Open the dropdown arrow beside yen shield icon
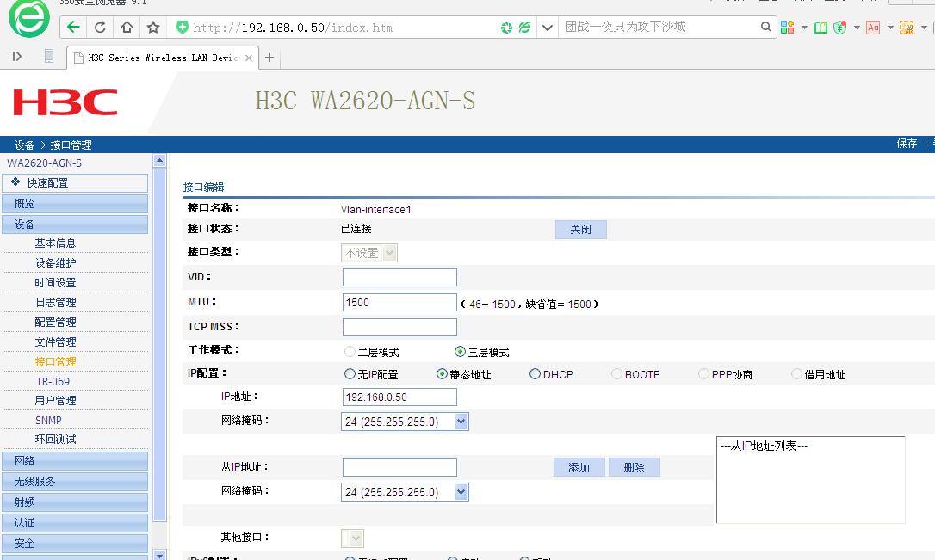The width and height of the screenshot is (935, 560). click(x=857, y=28)
